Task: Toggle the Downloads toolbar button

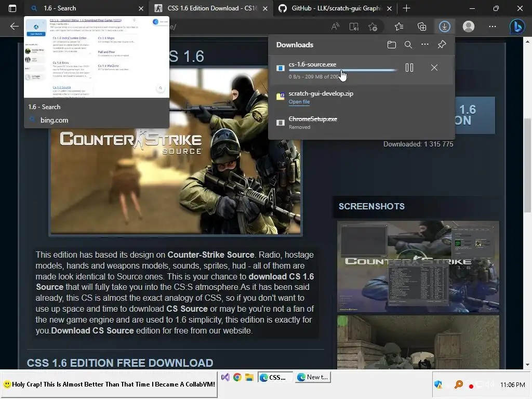Action: (x=445, y=26)
